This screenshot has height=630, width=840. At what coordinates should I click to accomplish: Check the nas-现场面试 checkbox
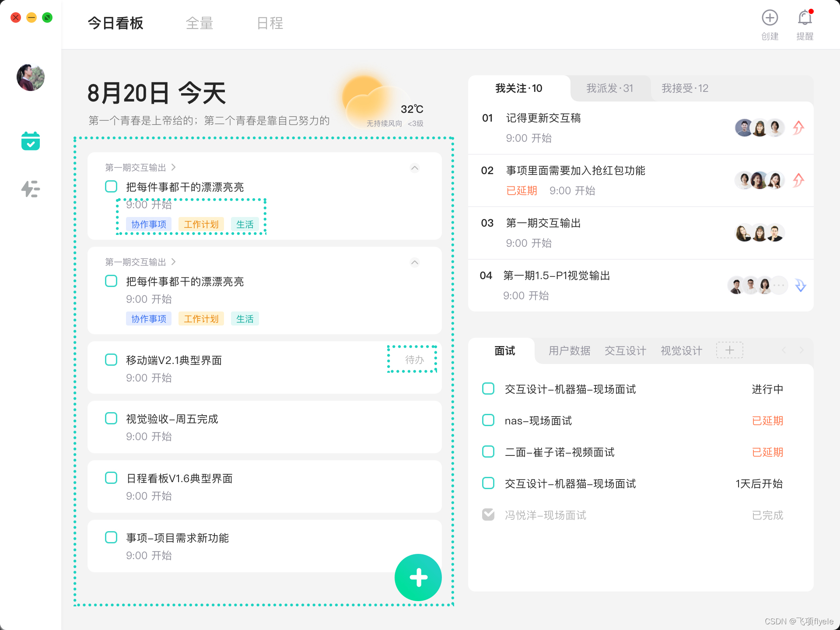[488, 420]
